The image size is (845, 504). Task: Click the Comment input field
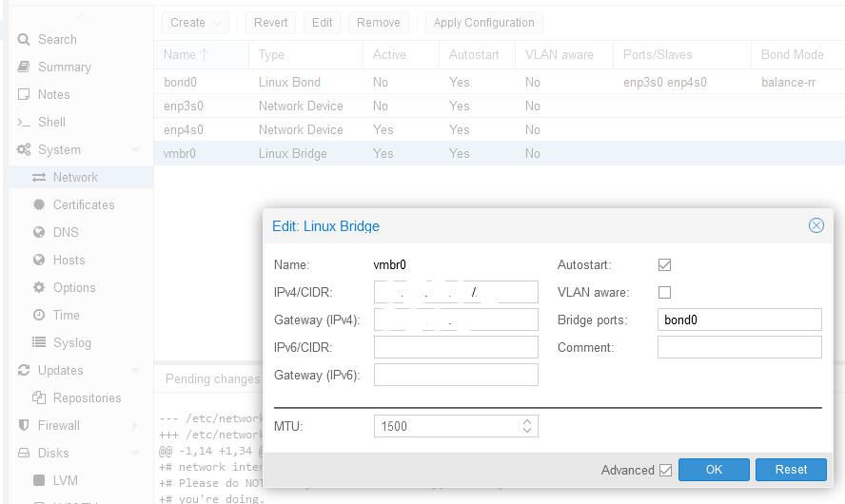739,347
